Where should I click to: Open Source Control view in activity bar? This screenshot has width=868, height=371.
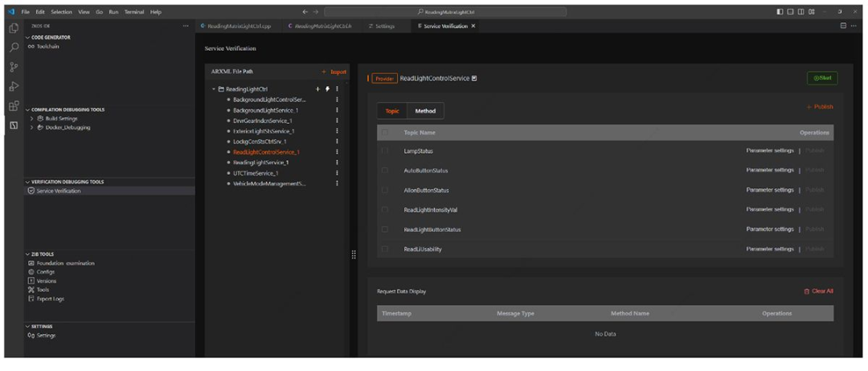14,67
